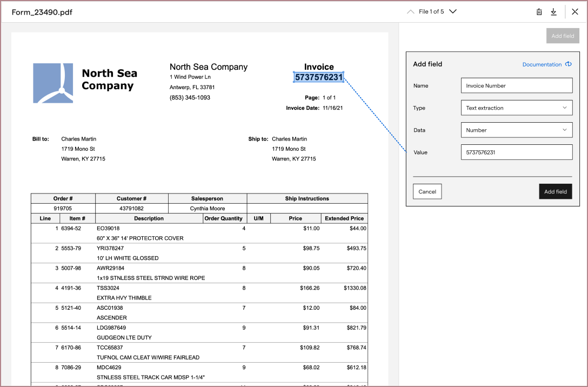The image size is (588, 387).
Task: Delete the current file with trash icon
Action: 539,12
